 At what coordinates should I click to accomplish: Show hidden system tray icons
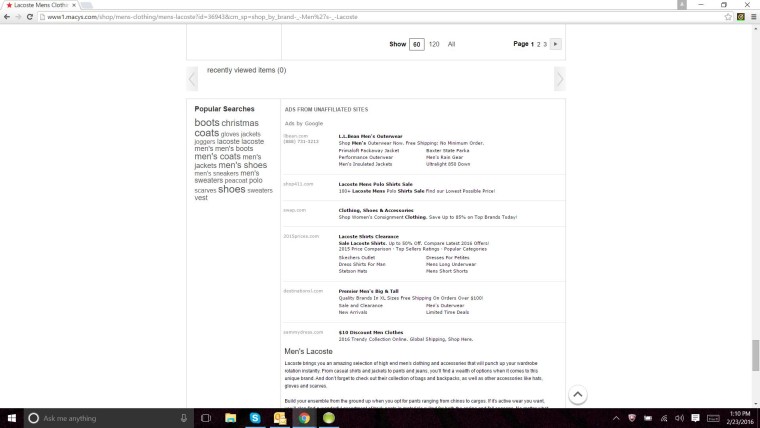[x=616, y=418]
